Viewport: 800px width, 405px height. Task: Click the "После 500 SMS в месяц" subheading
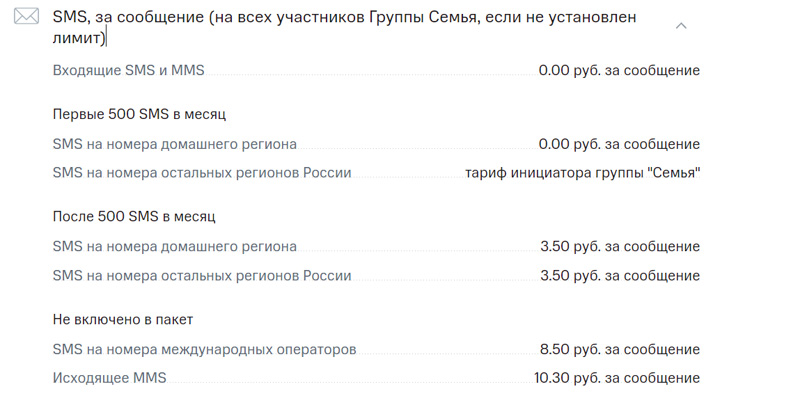tap(134, 216)
